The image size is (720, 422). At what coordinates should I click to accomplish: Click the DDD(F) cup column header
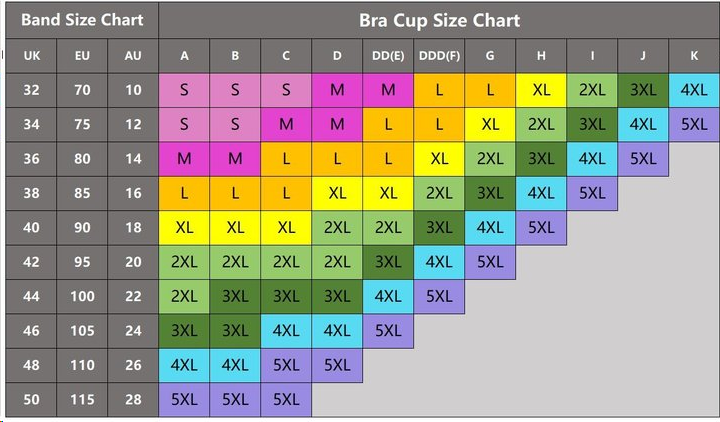(439, 56)
